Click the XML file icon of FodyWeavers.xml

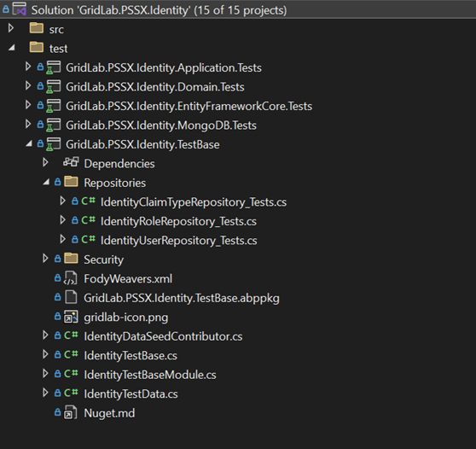(71, 278)
